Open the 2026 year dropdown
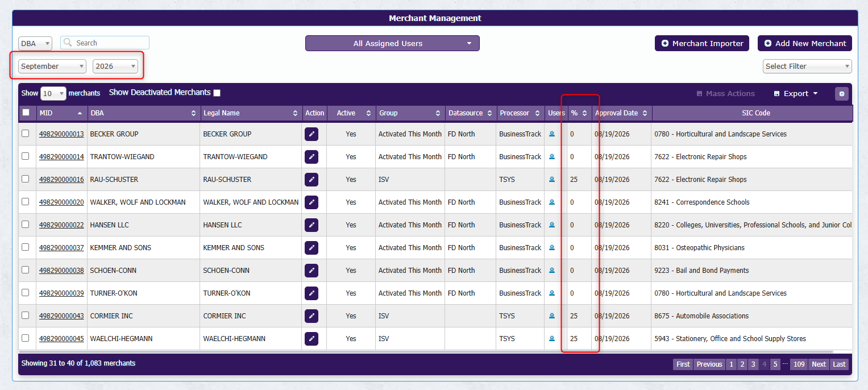 coord(115,67)
